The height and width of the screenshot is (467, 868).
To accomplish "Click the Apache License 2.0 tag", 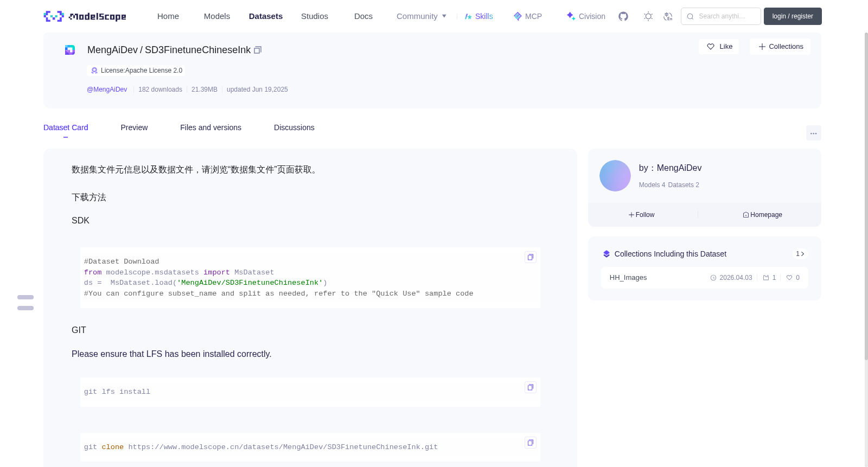I will tap(136, 71).
